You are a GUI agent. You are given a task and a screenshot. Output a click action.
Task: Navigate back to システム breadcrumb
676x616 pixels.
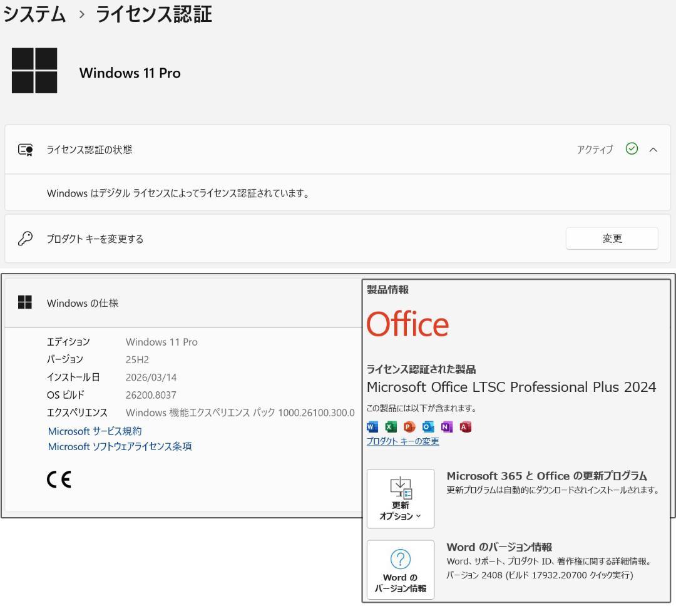pyautogui.click(x=34, y=14)
